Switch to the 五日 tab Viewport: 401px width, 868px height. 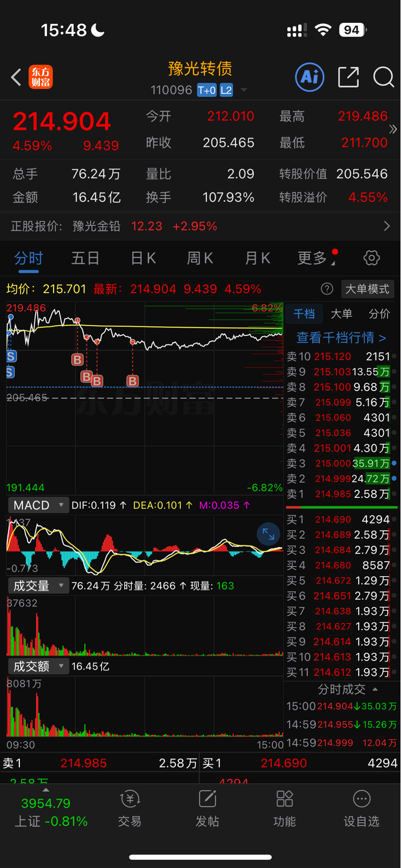(86, 258)
